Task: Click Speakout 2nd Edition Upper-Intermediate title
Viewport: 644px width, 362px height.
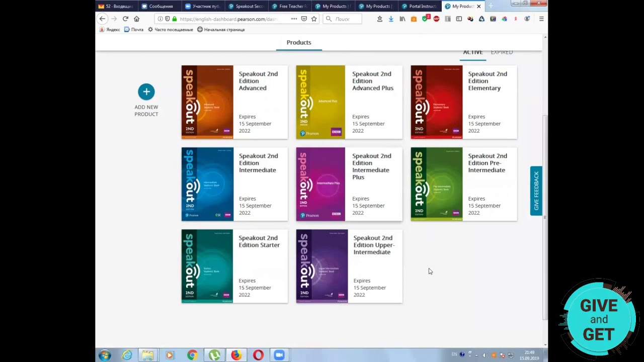Action: coord(374,245)
